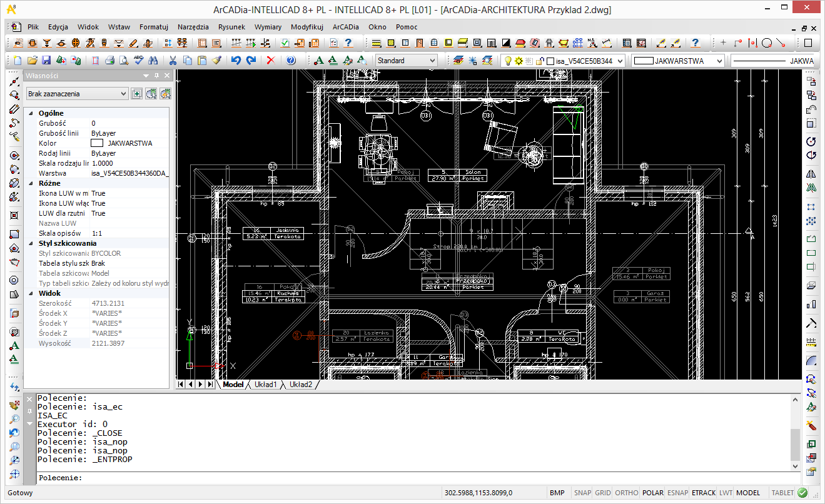Click the zoom magnifier icon beside command window

pos(14,419)
